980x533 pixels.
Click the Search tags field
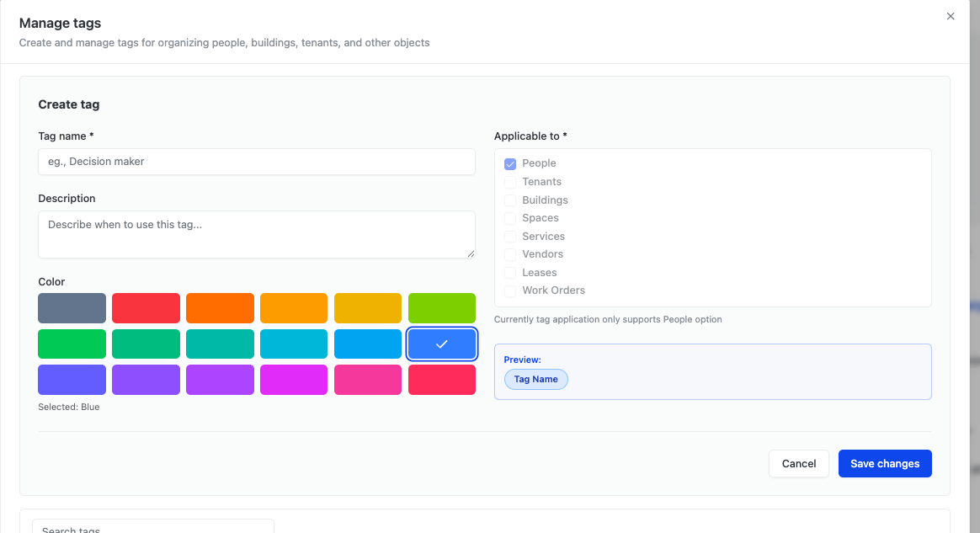click(153, 528)
